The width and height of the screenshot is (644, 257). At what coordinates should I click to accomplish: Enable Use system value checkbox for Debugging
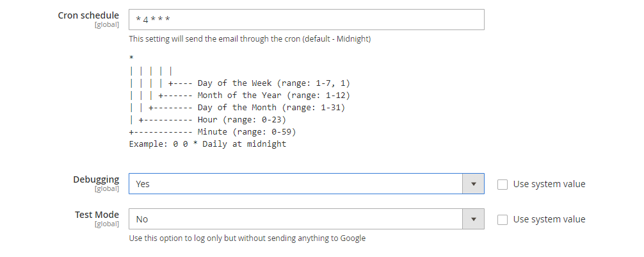[503, 184]
